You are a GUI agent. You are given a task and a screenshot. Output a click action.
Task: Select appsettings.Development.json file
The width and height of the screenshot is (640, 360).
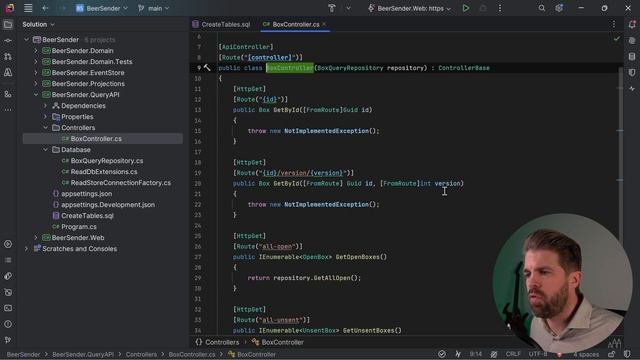coord(103,205)
